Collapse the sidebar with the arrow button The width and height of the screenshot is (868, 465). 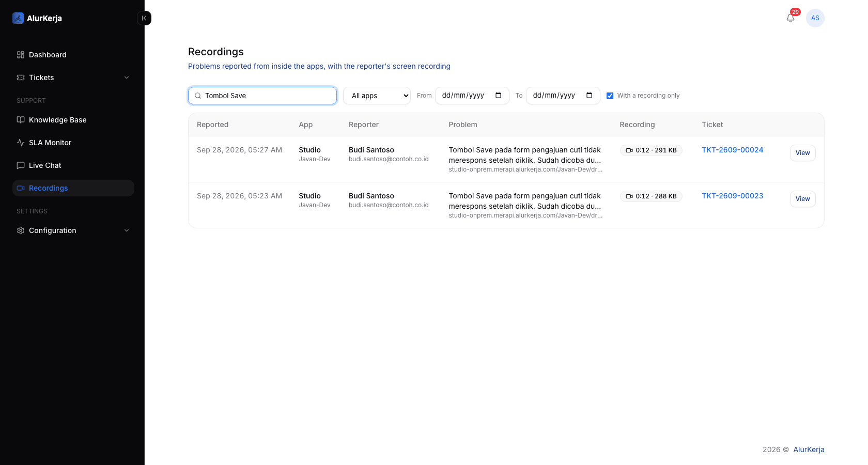pos(144,18)
